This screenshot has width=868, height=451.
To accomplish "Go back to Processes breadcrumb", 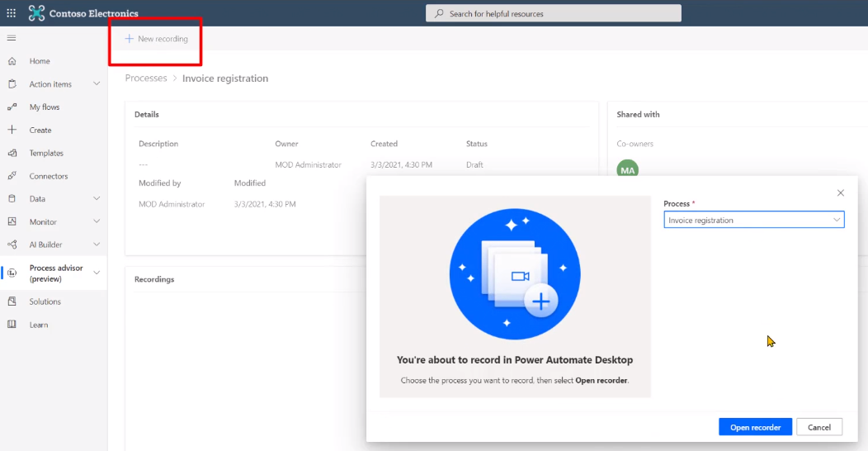I will (x=146, y=78).
